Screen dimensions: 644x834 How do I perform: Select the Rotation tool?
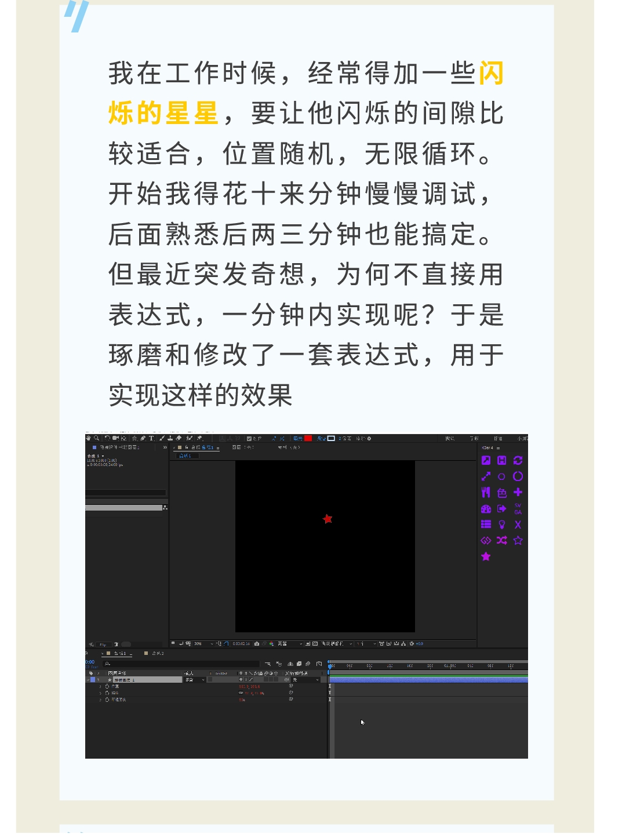point(107,438)
